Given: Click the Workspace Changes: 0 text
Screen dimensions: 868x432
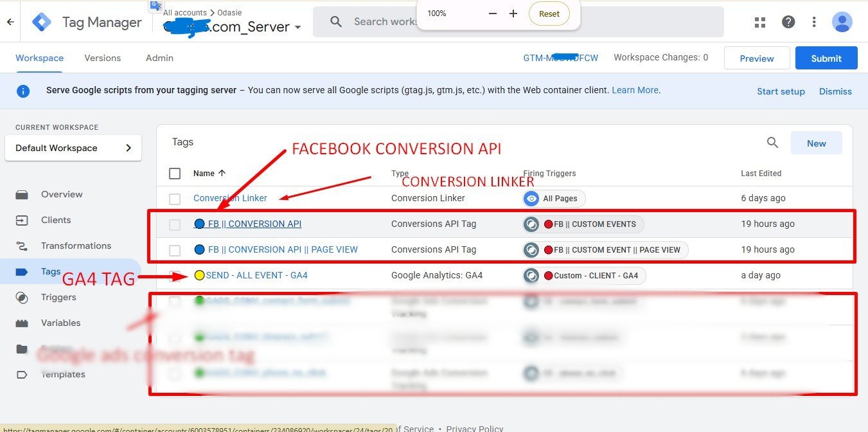Looking at the screenshot, I should [660, 57].
